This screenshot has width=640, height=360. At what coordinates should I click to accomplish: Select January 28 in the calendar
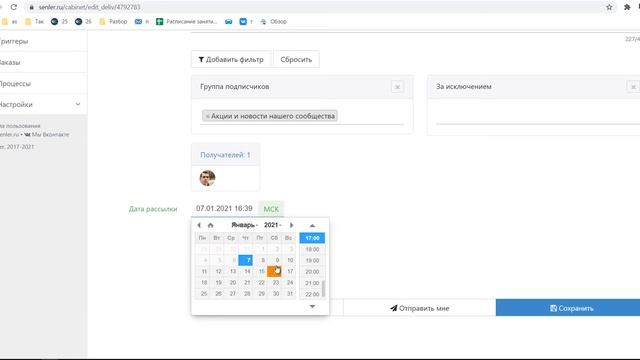246,293
